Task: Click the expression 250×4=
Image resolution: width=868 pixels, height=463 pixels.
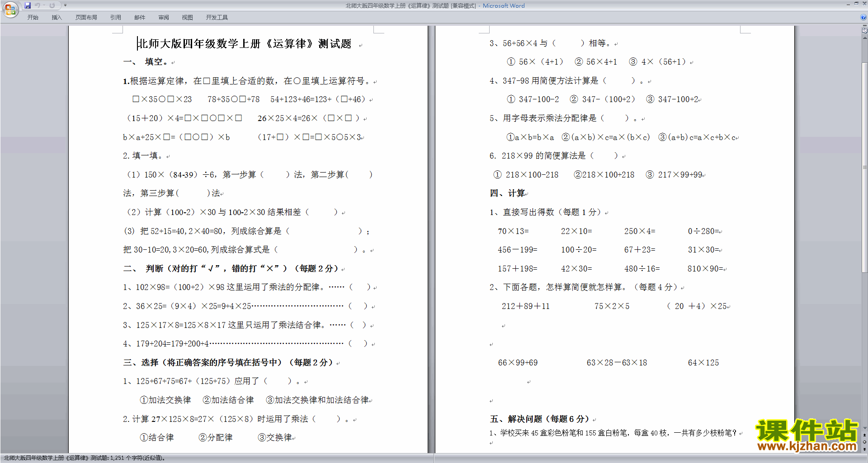Action: 640,231
